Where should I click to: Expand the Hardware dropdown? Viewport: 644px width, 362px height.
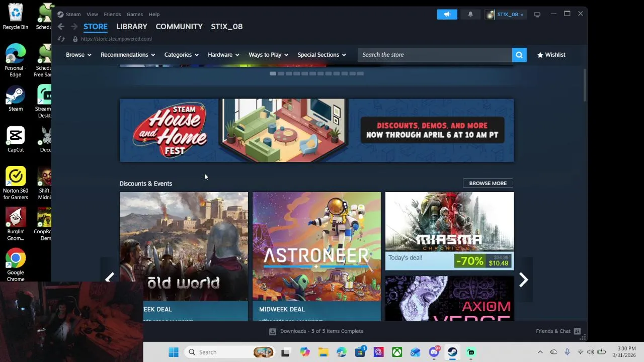click(x=223, y=55)
